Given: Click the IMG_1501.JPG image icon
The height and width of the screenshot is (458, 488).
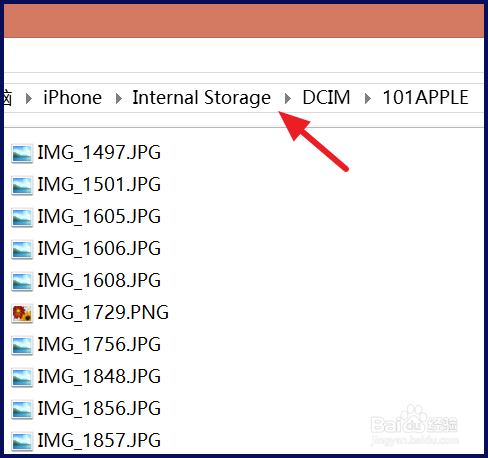Looking at the screenshot, I should [22, 185].
